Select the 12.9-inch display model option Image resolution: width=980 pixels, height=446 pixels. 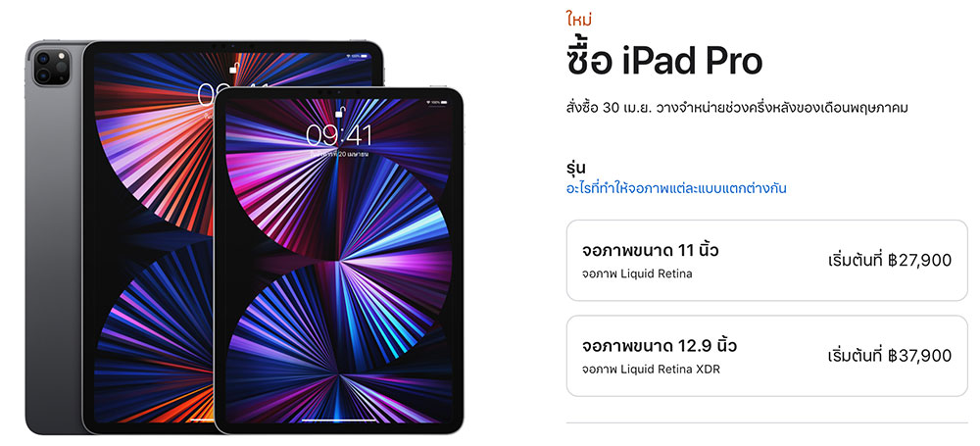767,356
